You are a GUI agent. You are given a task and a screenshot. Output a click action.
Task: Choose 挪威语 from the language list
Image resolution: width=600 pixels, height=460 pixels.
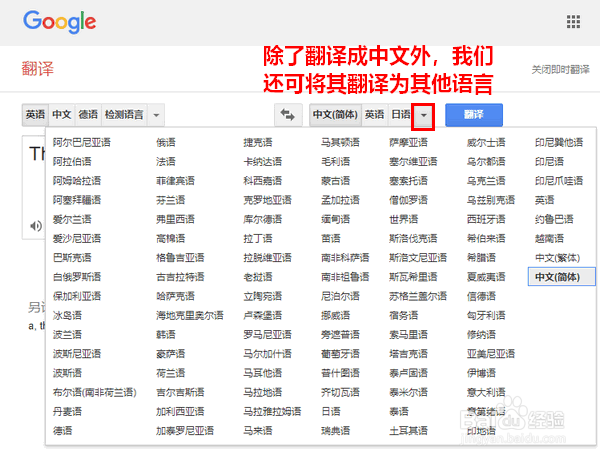[336, 316]
